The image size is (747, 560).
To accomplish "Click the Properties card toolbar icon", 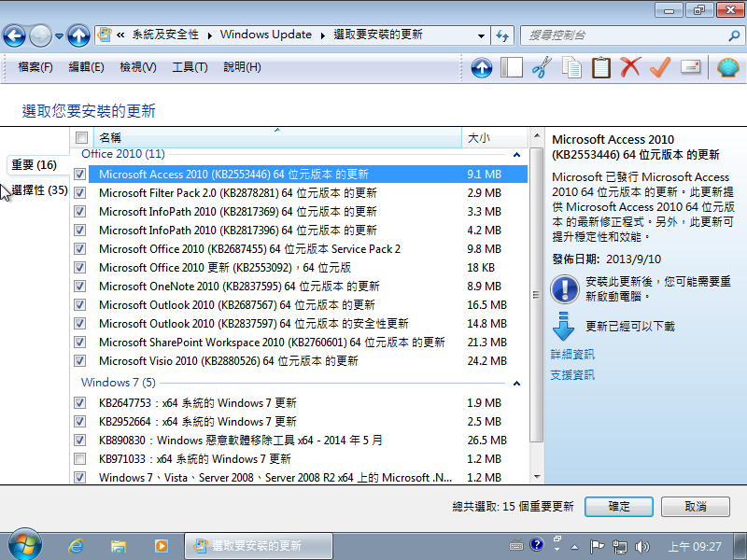I will click(x=691, y=66).
